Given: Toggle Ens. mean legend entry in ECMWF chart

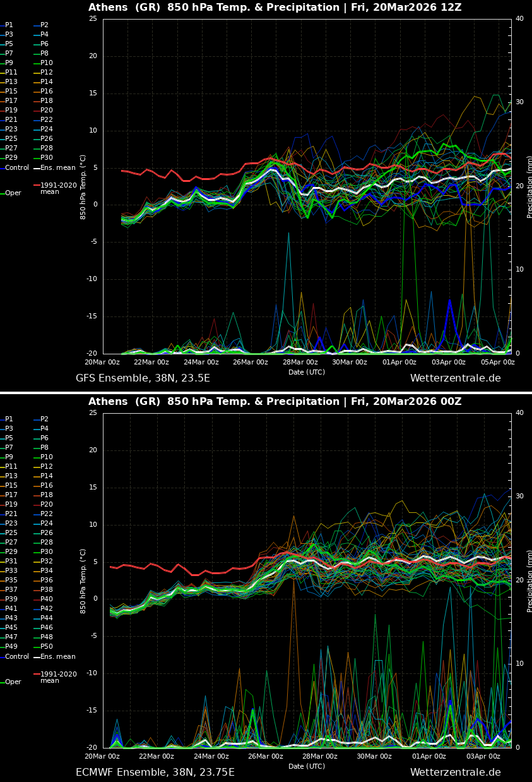Looking at the screenshot, I should (57, 657).
